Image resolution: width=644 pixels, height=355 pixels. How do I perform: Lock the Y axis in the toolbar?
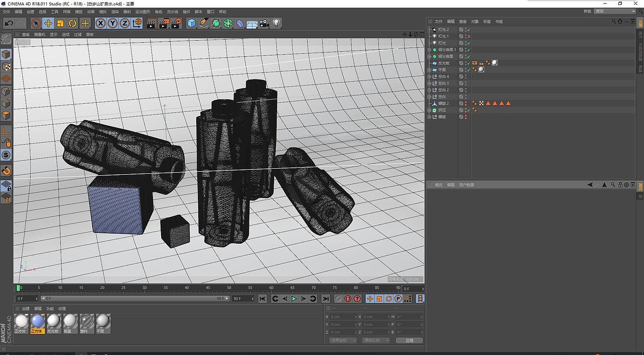[113, 23]
